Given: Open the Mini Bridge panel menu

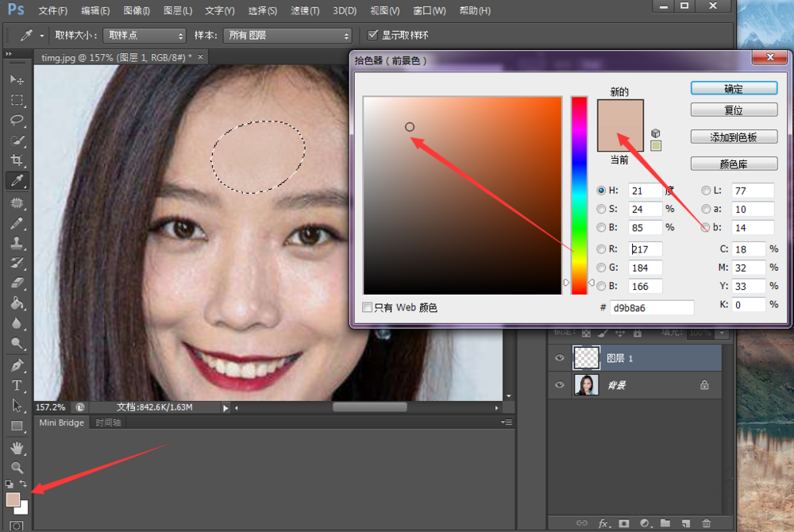Looking at the screenshot, I should pyautogui.click(x=507, y=422).
